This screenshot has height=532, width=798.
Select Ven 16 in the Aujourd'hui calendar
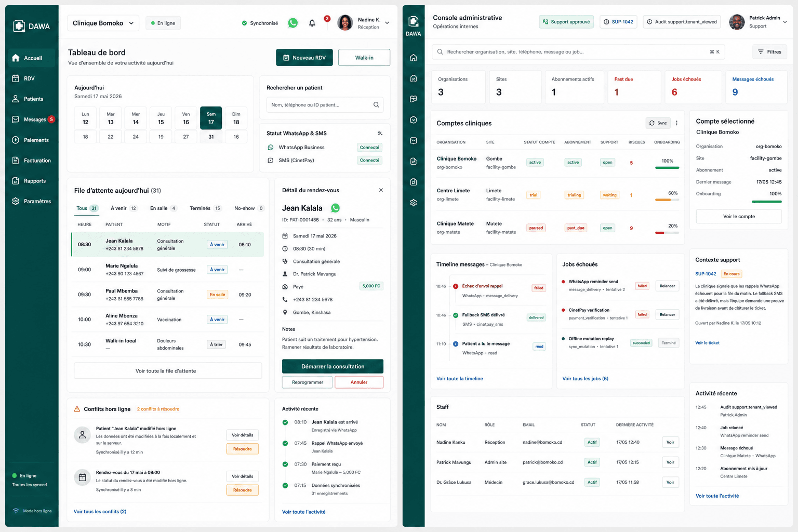point(186,118)
